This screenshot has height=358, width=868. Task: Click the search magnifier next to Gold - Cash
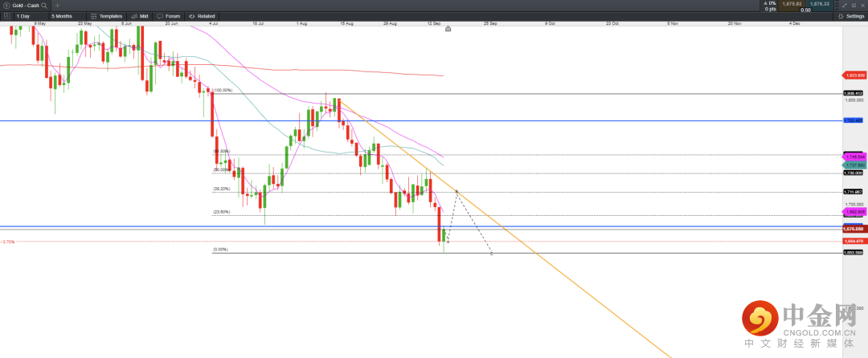coord(43,5)
